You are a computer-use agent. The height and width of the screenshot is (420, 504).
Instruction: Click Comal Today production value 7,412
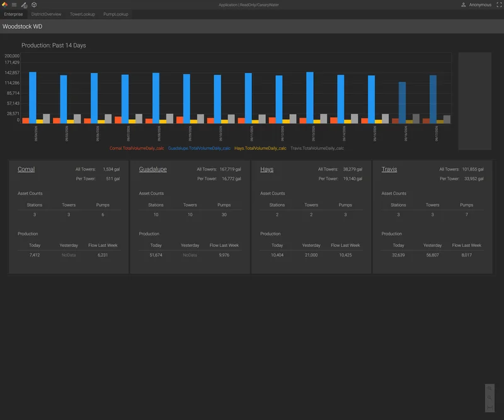[35, 255]
